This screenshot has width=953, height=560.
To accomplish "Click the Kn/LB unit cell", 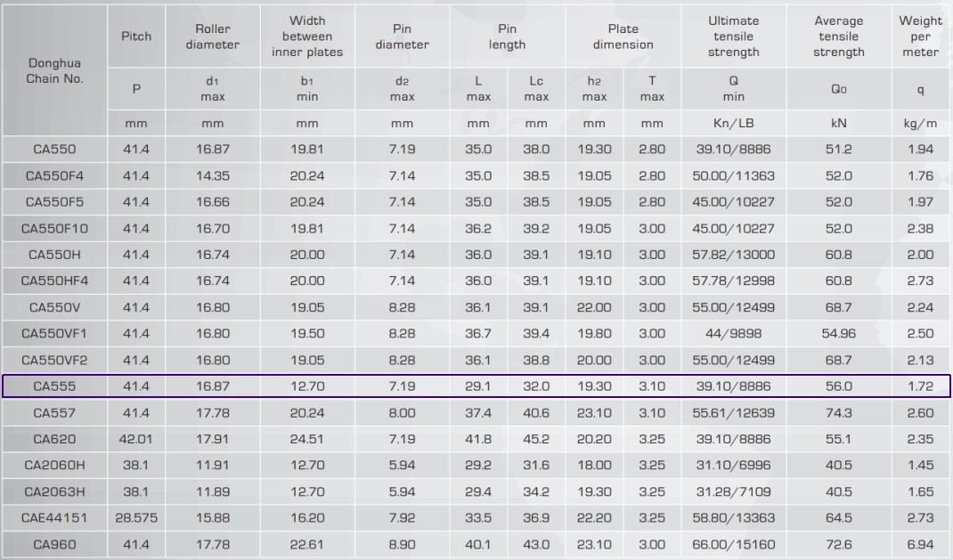I will (x=734, y=123).
